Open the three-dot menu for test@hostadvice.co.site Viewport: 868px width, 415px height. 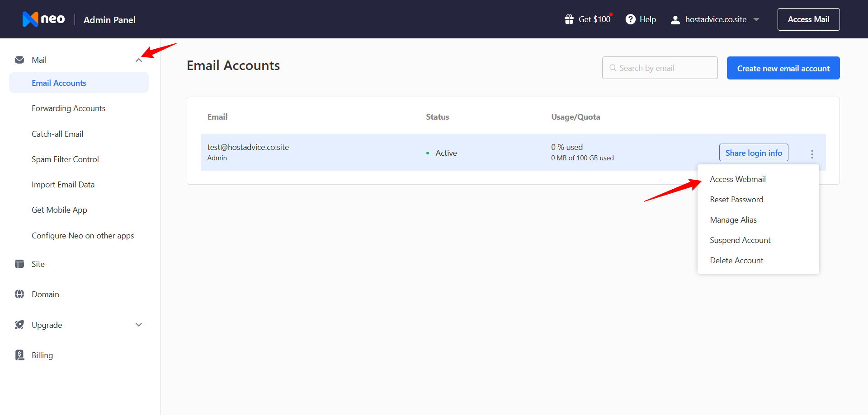click(x=812, y=154)
